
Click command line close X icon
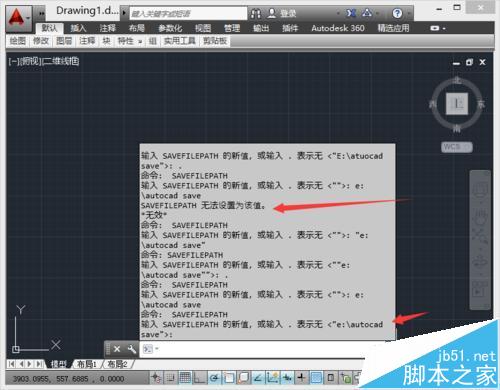click(x=117, y=349)
